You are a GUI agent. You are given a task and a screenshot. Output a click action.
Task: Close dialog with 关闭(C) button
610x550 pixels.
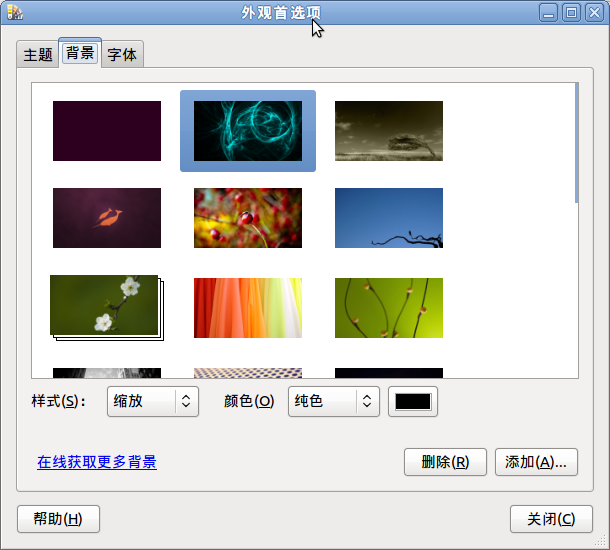coord(551,519)
